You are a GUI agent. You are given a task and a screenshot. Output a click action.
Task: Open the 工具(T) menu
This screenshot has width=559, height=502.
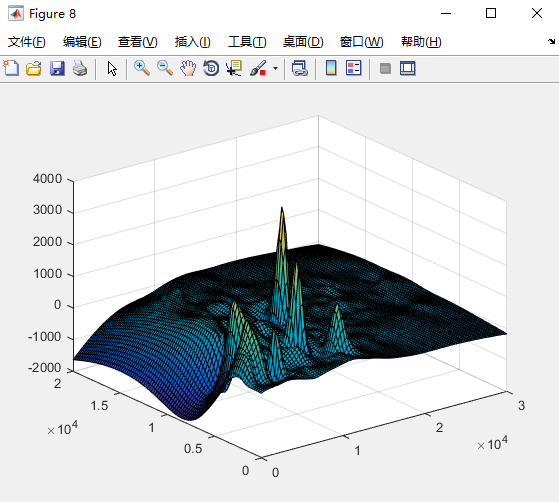tap(247, 42)
